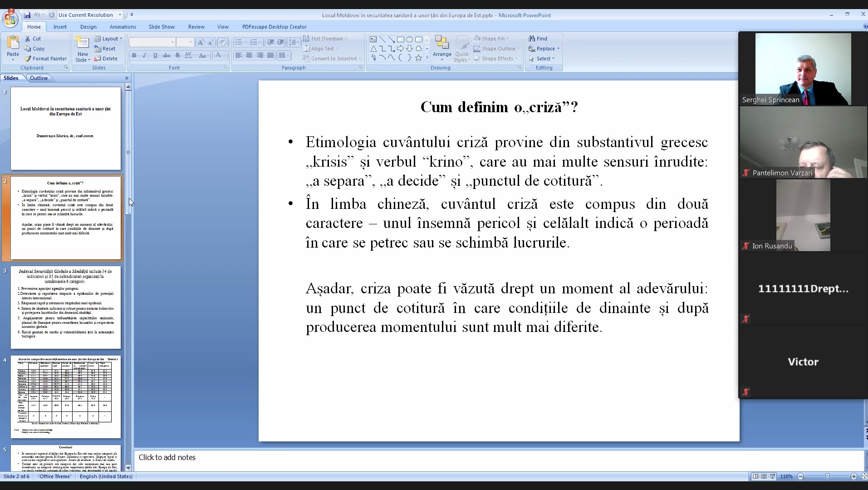Image resolution: width=868 pixels, height=490 pixels.
Task: Switch to the Outline pane tab
Action: tap(39, 78)
